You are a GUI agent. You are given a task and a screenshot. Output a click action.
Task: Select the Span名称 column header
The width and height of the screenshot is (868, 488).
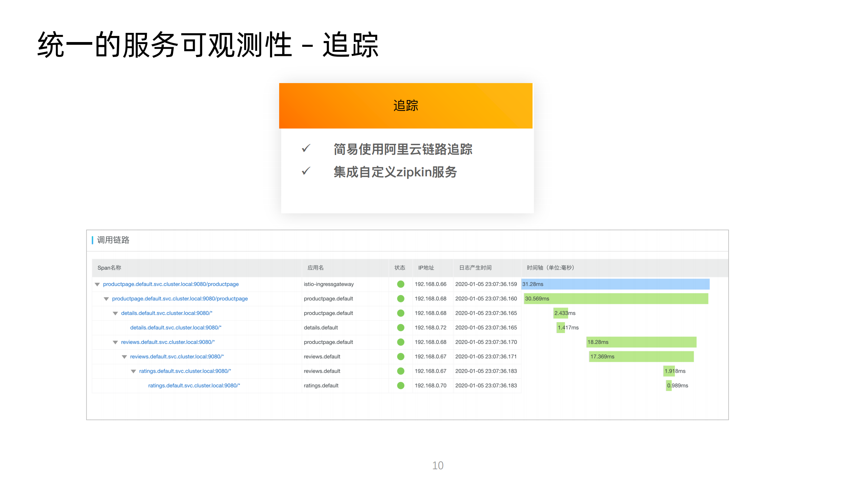(x=109, y=268)
